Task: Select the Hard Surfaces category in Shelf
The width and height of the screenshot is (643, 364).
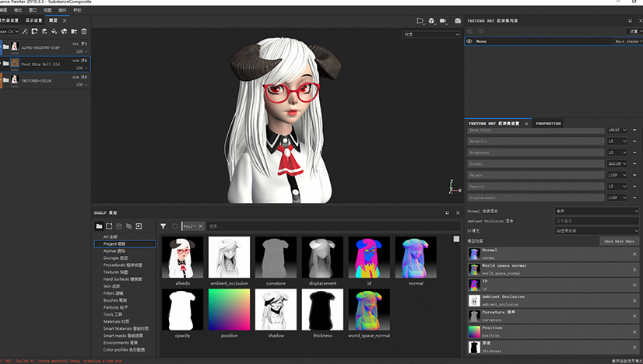Action: [x=123, y=279]
